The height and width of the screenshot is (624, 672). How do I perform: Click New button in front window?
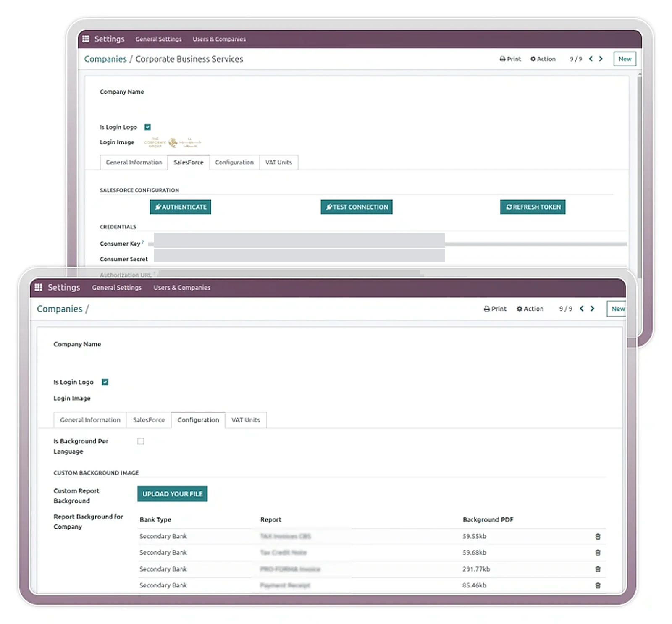click(617, 309)
